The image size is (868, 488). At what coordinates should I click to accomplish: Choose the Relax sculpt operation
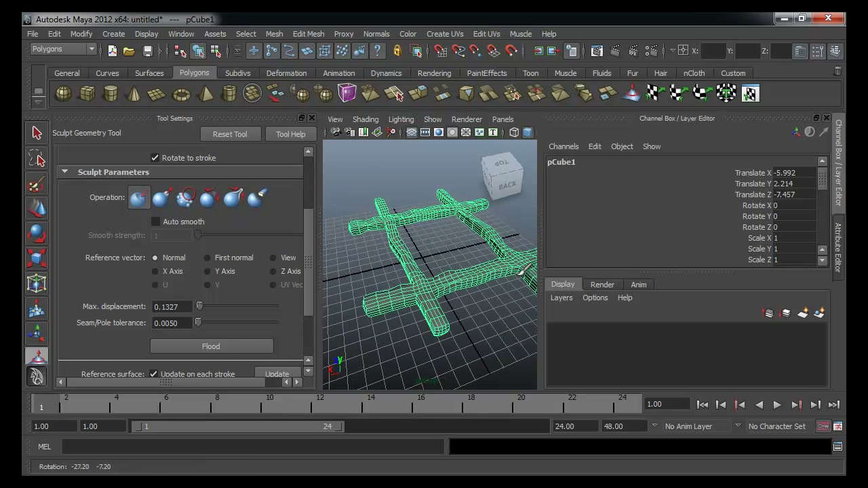tap(209, 197)
